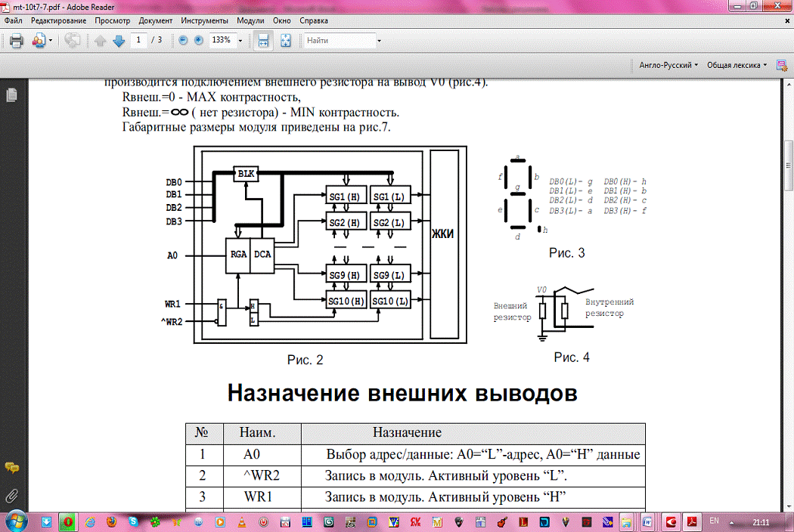Open the Найти search options dropdown arrow
The image size is (794, 532).
coord(379,40)
